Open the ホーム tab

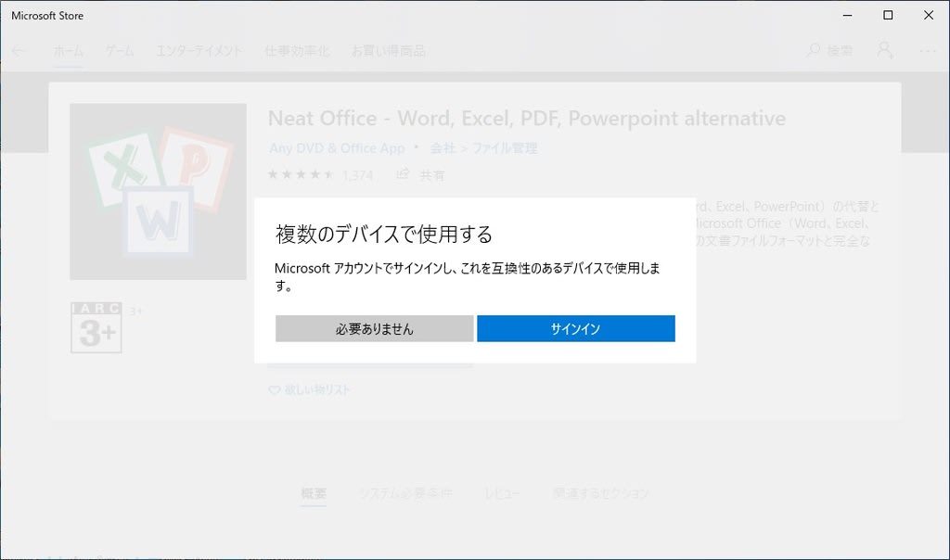coord(69,51)
